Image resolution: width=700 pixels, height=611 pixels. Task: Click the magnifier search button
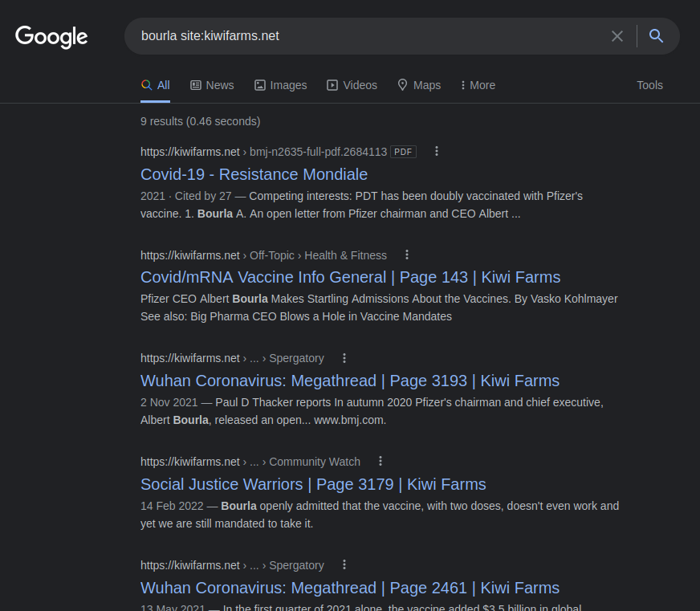pos(656,36)
